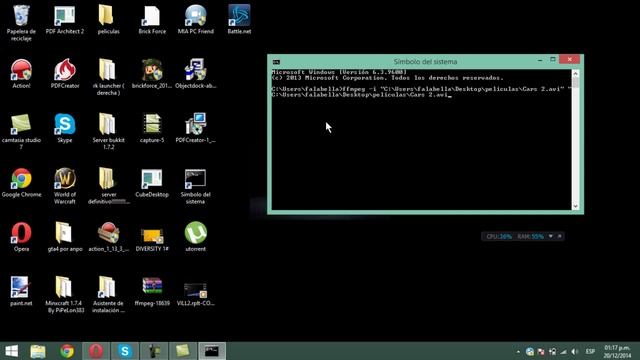Image resolution: width=640 pixels, height=360 pixels.
Task: Click the Command Prompt scrollbar up arrow
Action: point(576,73)
